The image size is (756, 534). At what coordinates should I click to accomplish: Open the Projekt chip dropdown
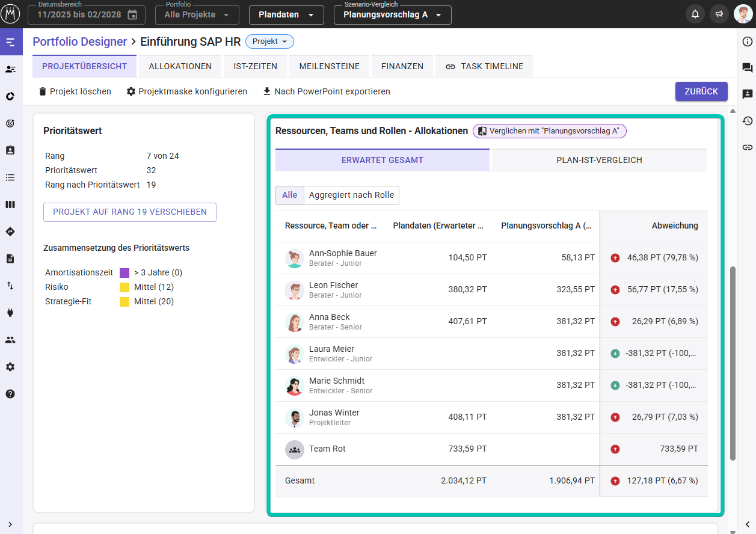click(x=269, y=41)
